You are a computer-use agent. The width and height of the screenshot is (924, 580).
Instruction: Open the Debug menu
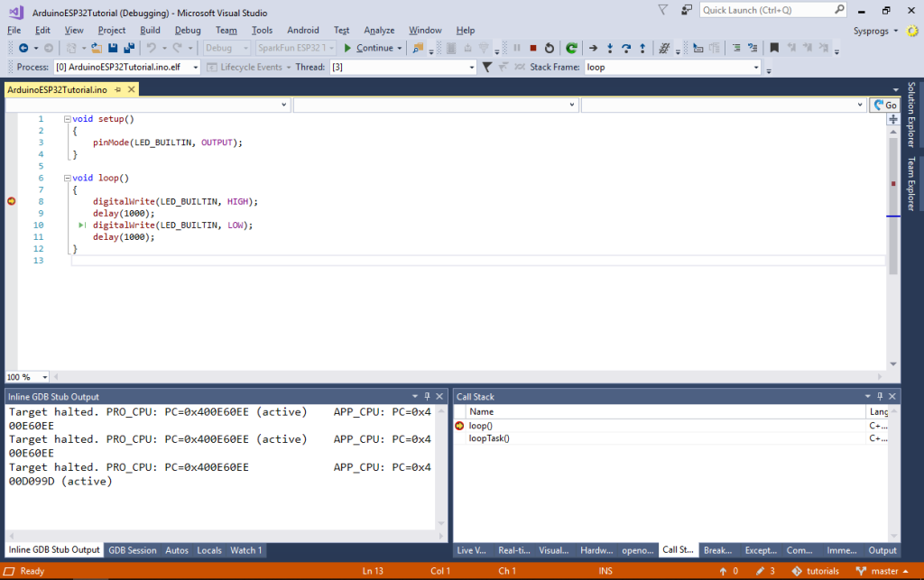[x=187, y=30]
